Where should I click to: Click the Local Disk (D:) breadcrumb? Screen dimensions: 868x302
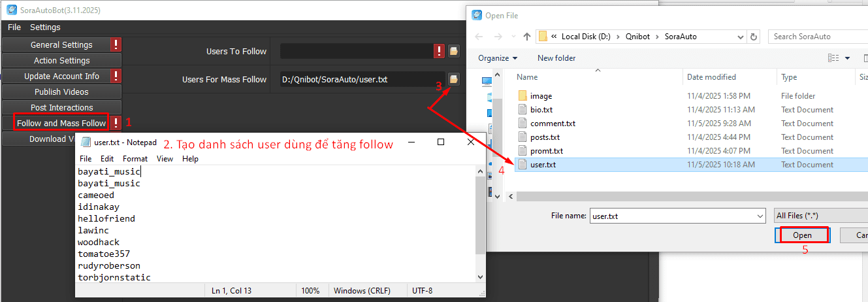(x=586, y=37)
